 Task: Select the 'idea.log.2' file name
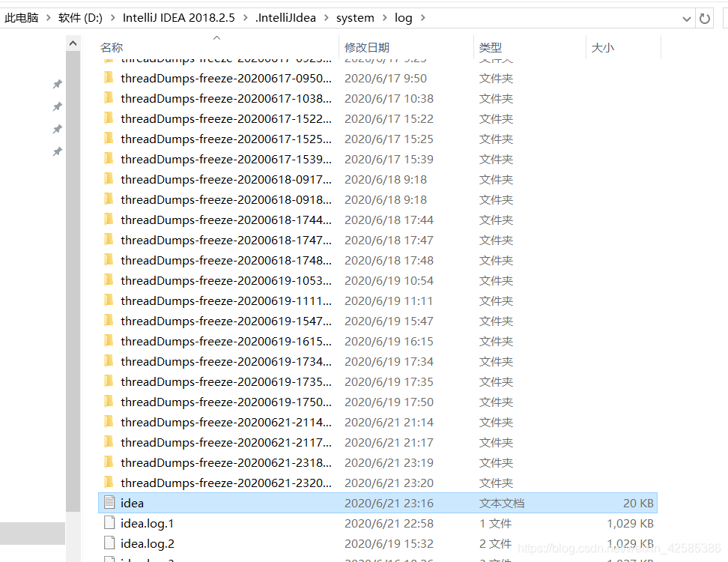(148, 544)
